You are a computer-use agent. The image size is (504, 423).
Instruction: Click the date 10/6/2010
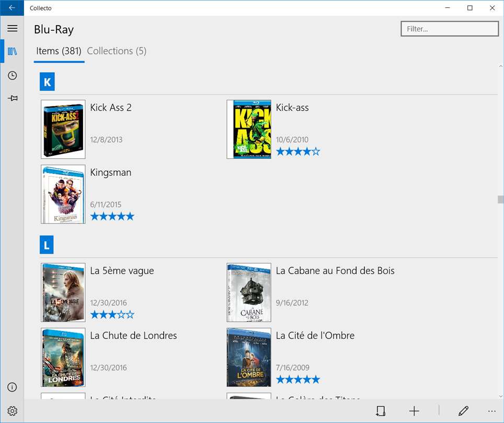click(x=292, y=139)
